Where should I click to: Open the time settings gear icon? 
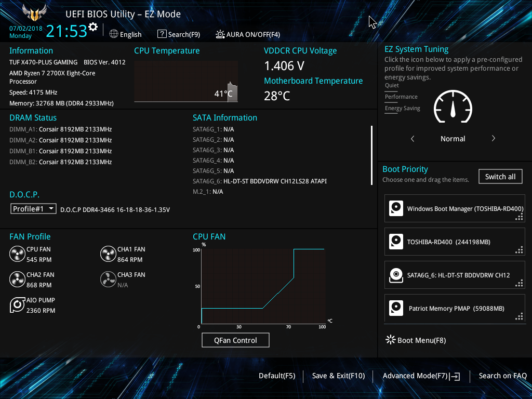pyautogui.click(x=92, y=27)
